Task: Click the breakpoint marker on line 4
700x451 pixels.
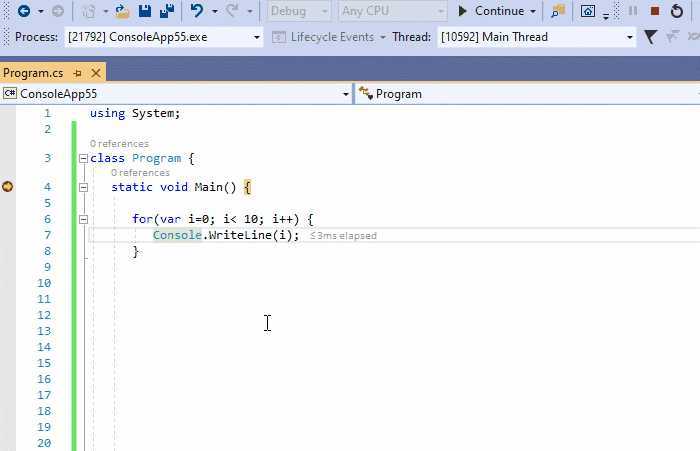Action: coord(8,187)
